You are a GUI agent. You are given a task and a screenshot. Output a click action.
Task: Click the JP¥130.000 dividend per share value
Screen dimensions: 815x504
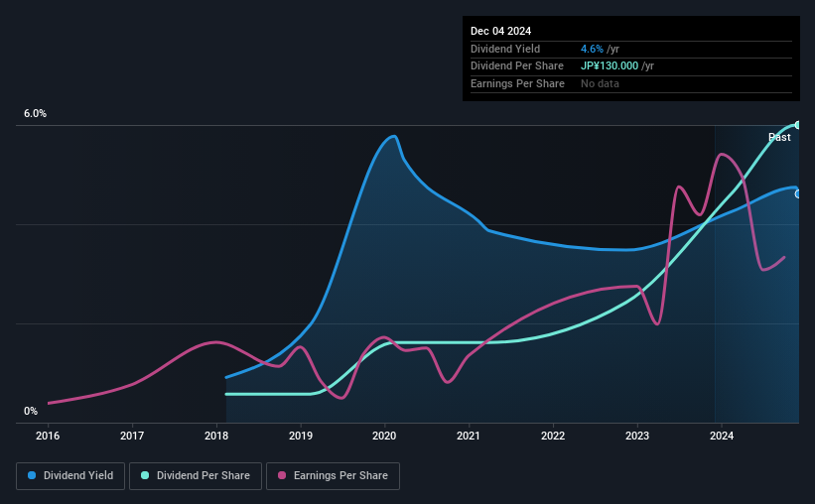pyautogui.click(x=610, y=66)
